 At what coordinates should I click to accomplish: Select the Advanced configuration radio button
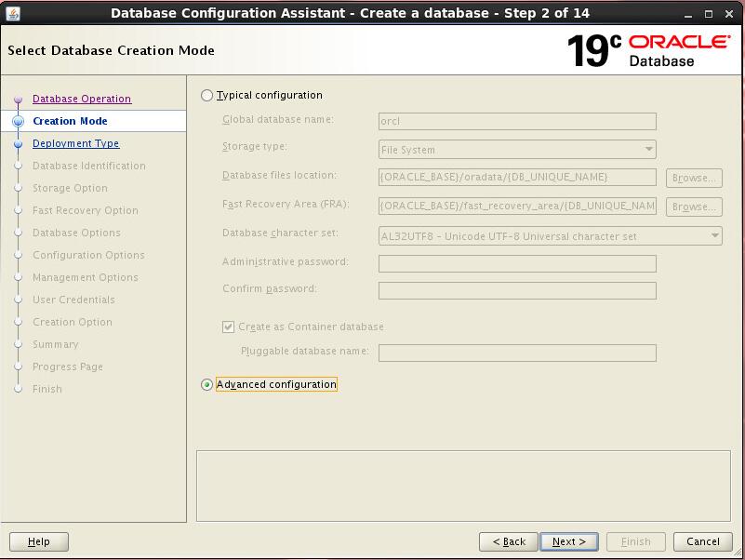(206, 385)
